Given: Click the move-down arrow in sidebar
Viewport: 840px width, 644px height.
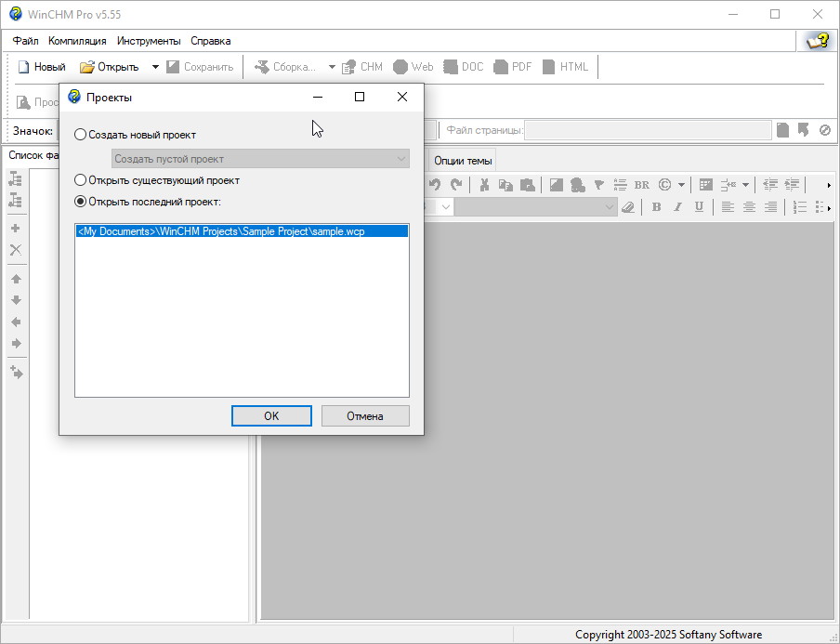Looking at the screenshot, I should (16, 300).
